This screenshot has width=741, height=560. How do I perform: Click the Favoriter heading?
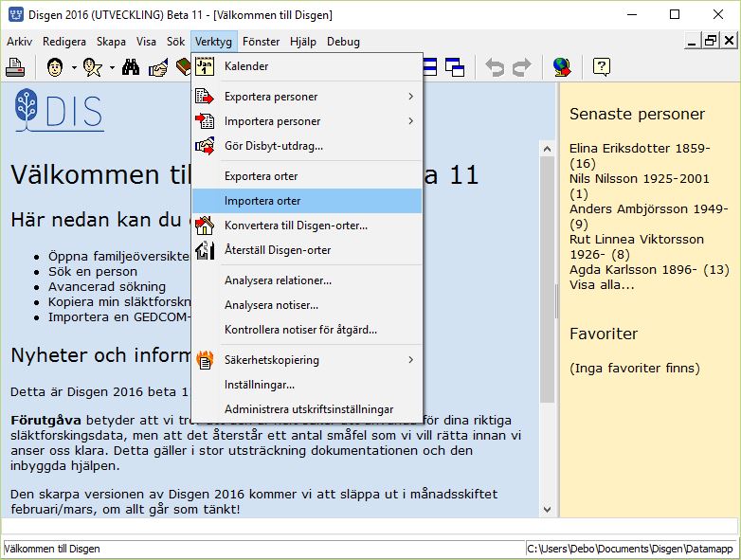click(x=604, y=334)
